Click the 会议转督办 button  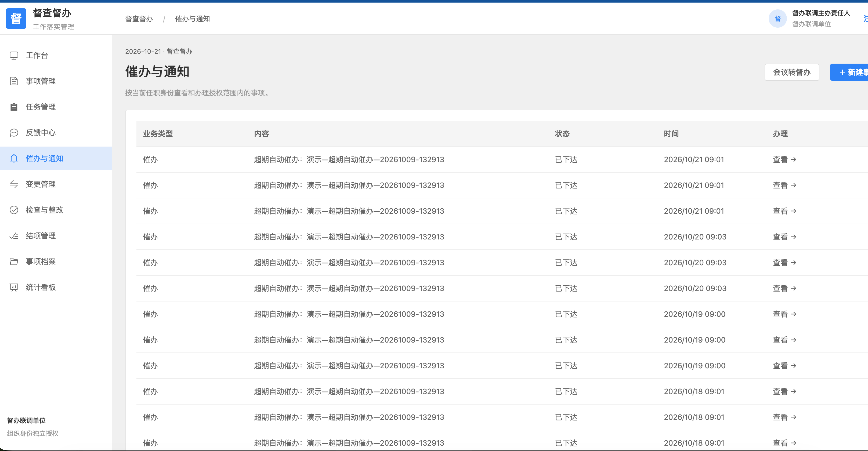coord(791,72)
